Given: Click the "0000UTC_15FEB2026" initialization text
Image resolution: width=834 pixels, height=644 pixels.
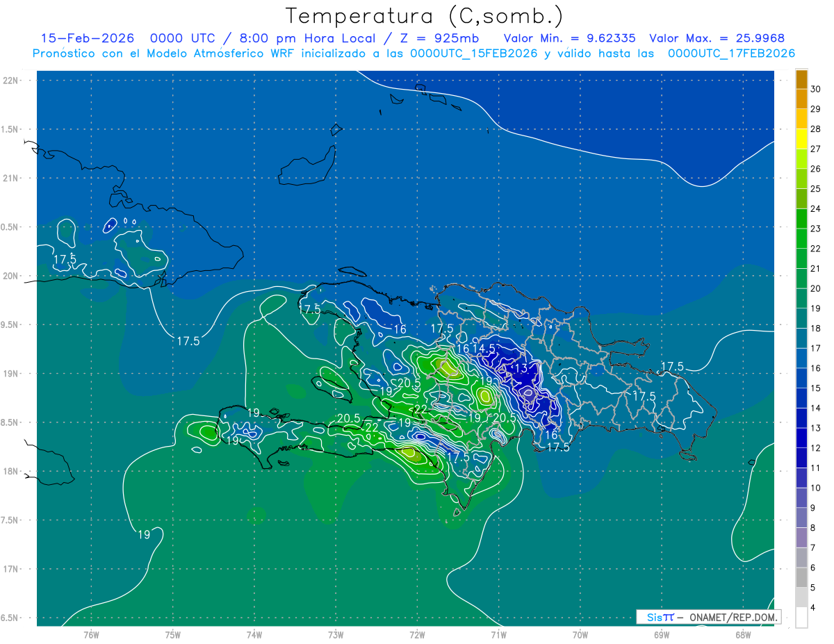Looking at the screenshot, I should (474, 53).
